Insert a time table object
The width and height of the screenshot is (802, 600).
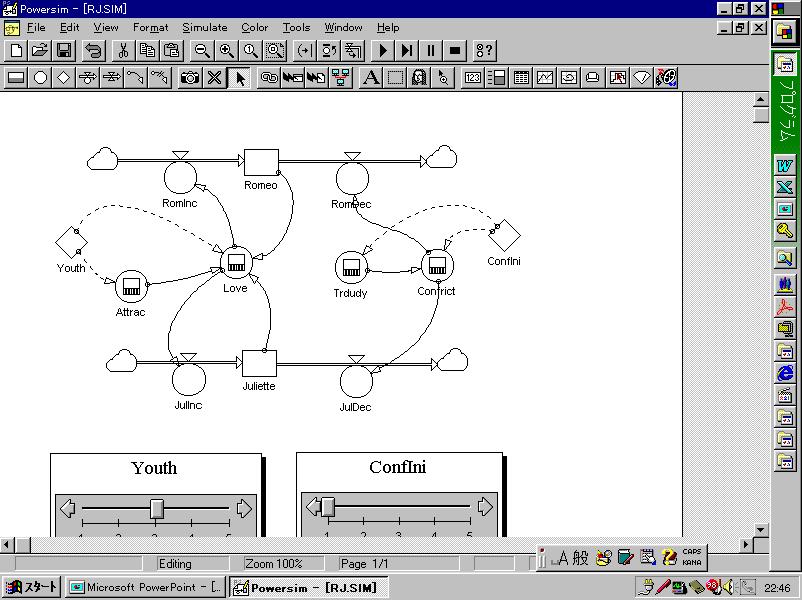(x=521, y=78)
